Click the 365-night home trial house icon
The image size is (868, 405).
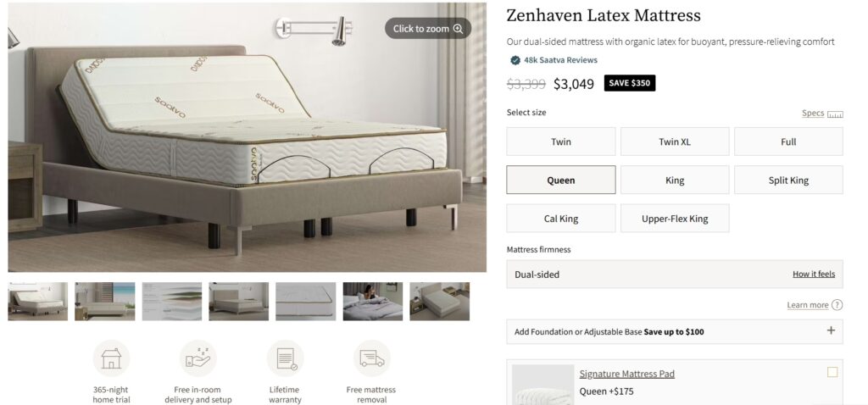pyautogui.click(x=111, y=358)
